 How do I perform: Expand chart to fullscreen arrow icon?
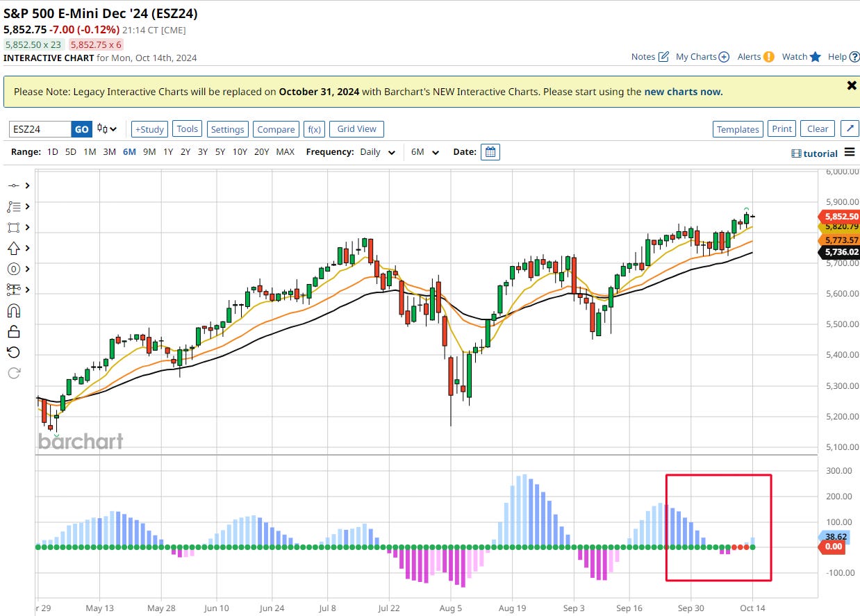(850, 129)
